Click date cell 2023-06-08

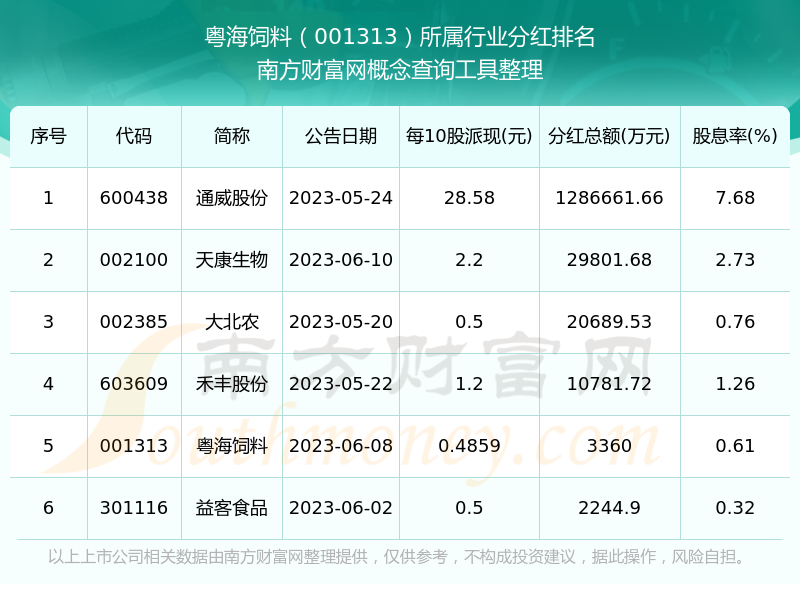click(x=341, y=446)
